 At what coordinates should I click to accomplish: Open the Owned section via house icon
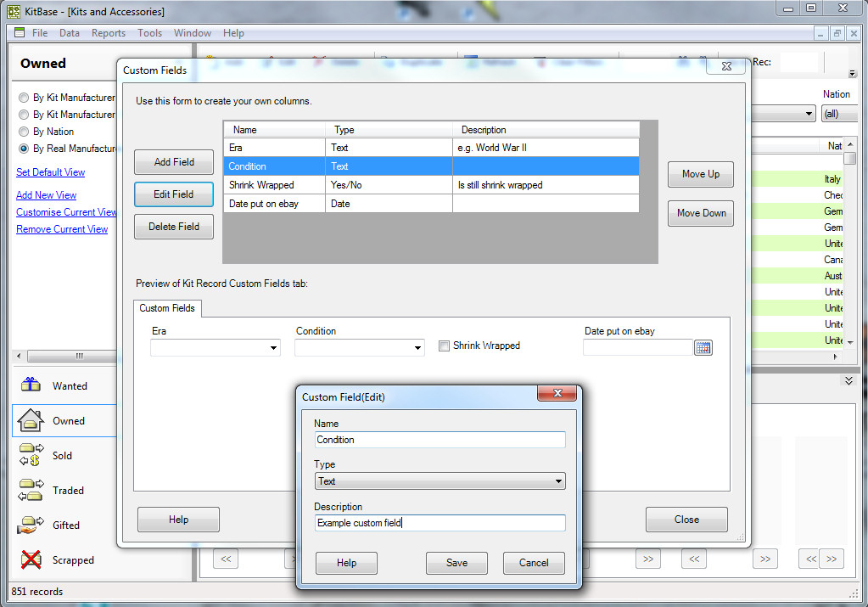31,419
